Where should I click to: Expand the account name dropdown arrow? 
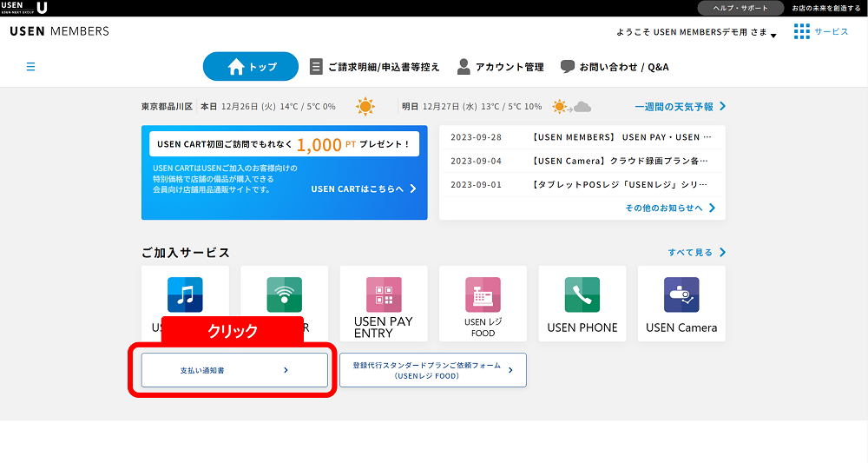point(773,36)
